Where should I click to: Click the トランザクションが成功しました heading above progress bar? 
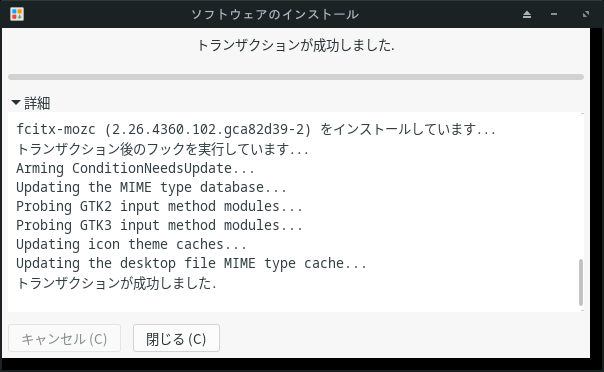(x=295, y=45)
